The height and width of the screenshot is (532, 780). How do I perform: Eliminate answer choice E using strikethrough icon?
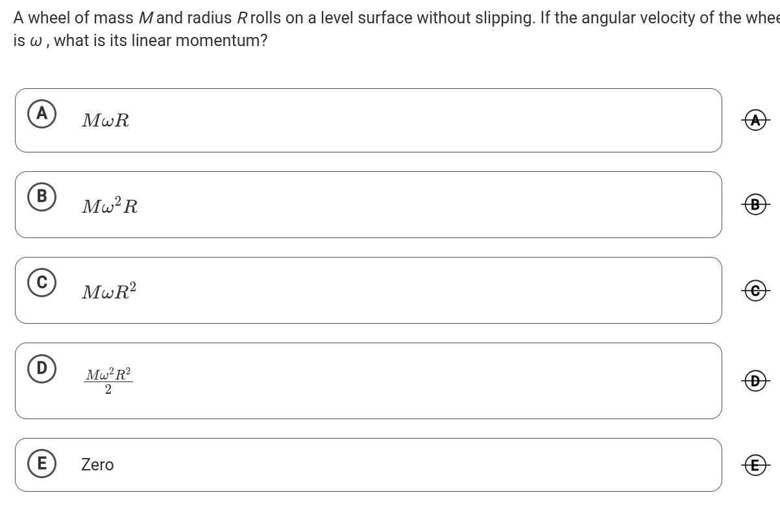pyautogui.click(x=755, y=465)
